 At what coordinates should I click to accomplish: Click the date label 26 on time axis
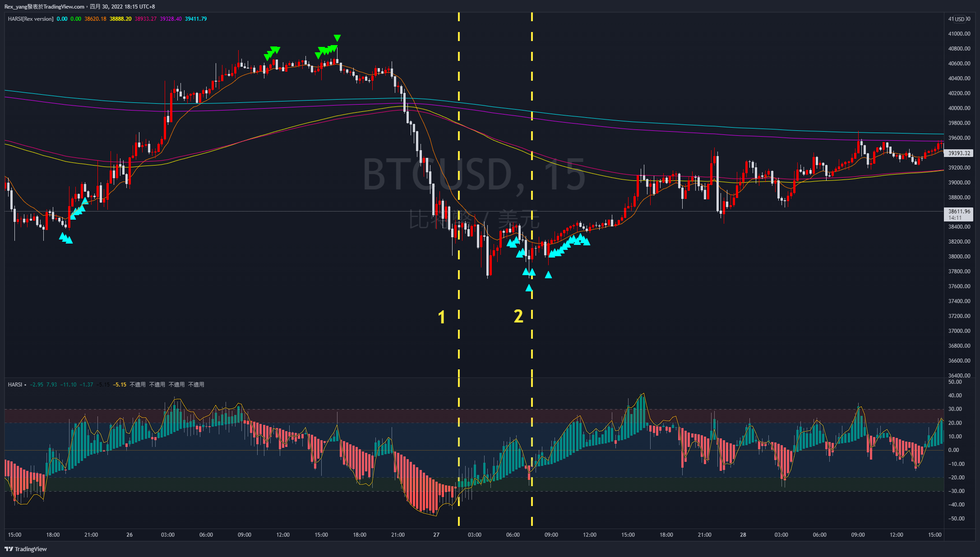[x=129, y=535]
